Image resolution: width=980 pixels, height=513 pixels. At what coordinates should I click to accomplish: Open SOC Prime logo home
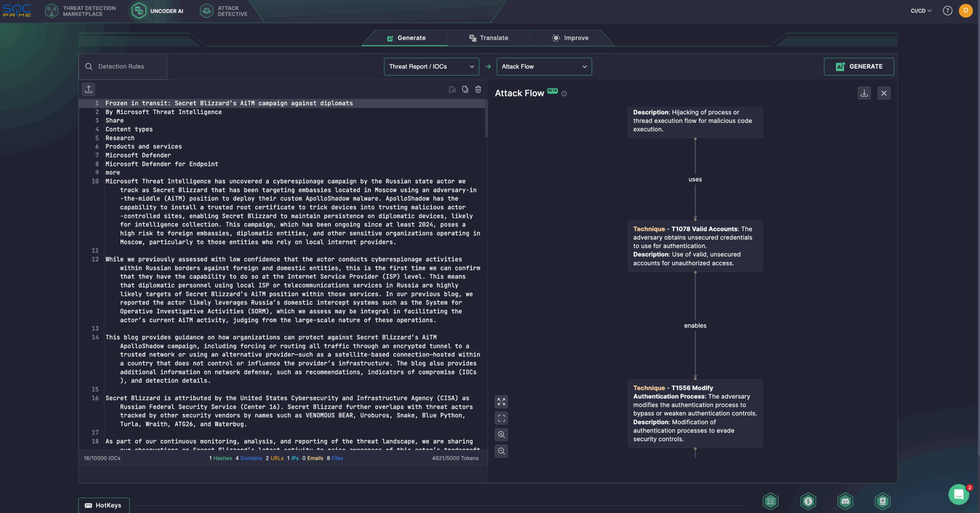[17, 11]
